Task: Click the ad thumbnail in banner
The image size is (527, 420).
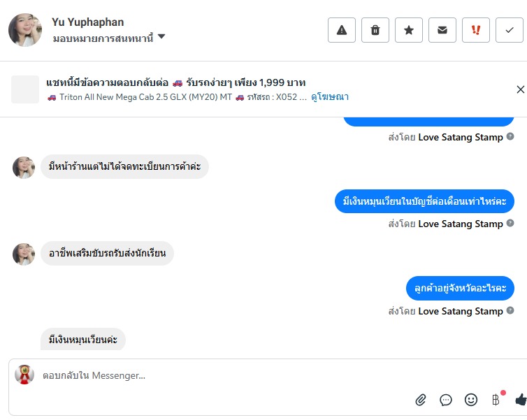Action: tap(25, 89)
